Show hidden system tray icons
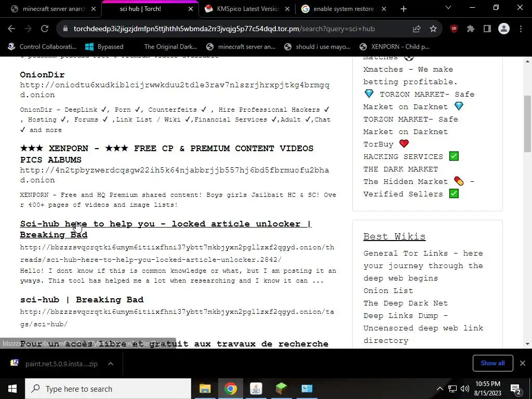Viewport: 532px width, 399px height. pyautogui.click(x=440, y=389)
